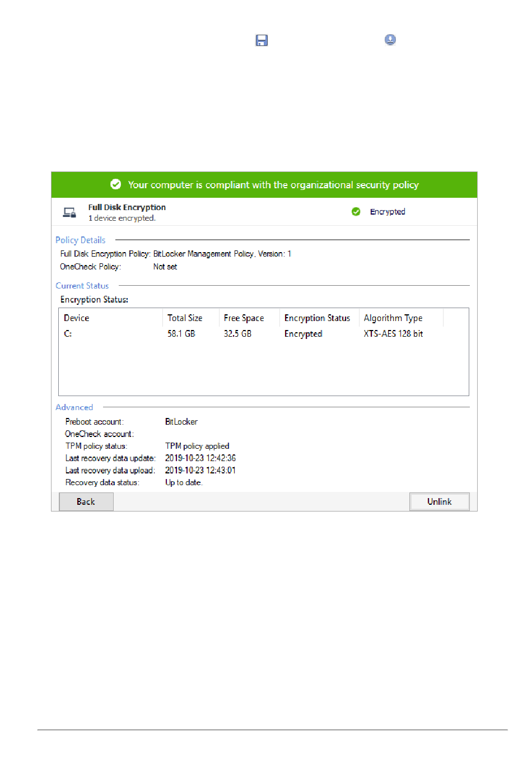Click the 2019-10-23 12:43:01 recovery upload timestamp
The width and height of the screenshot is (532, 767).
200,471
